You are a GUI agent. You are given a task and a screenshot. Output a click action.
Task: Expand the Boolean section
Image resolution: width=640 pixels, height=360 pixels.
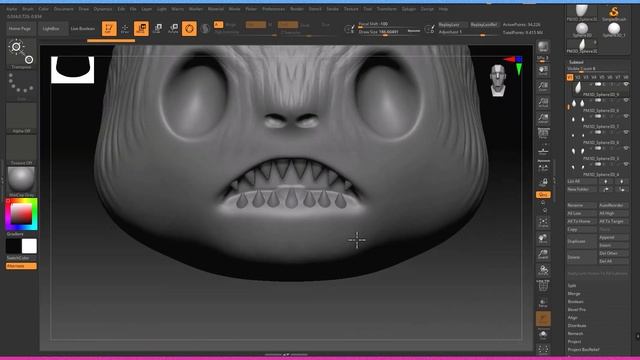(576, 302)
